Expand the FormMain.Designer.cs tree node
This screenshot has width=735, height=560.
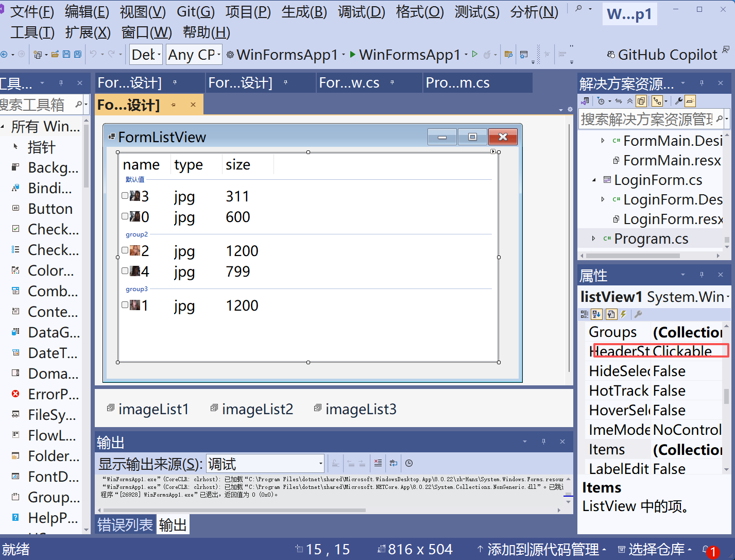pos(603,141)
